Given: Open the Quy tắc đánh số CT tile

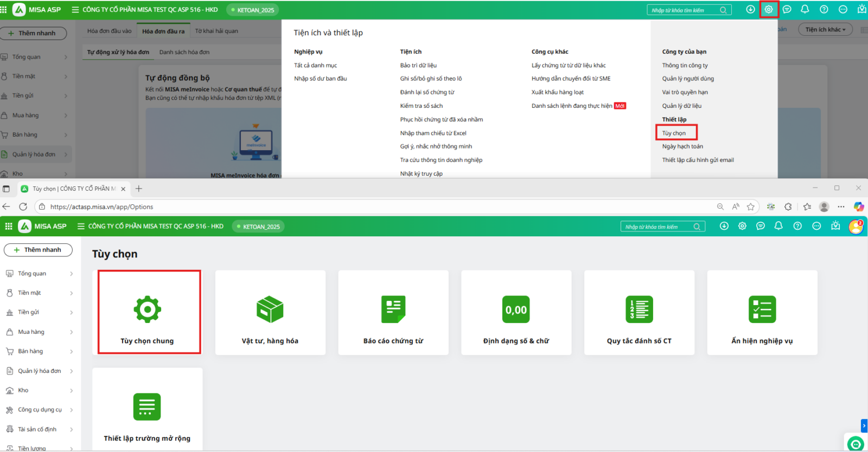Looking at the screenshot, I should 639,313.
